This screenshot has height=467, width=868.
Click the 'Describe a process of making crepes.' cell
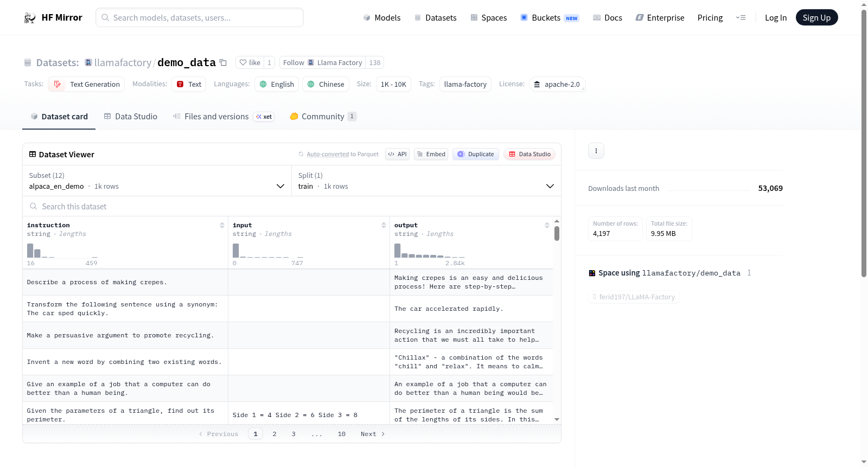point(125,282)
